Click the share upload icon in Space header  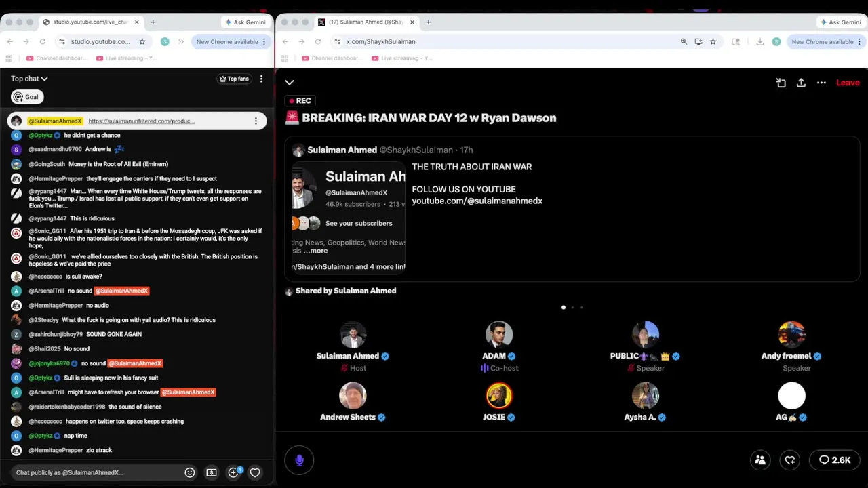pyautogui.click(x=801, y=83)
